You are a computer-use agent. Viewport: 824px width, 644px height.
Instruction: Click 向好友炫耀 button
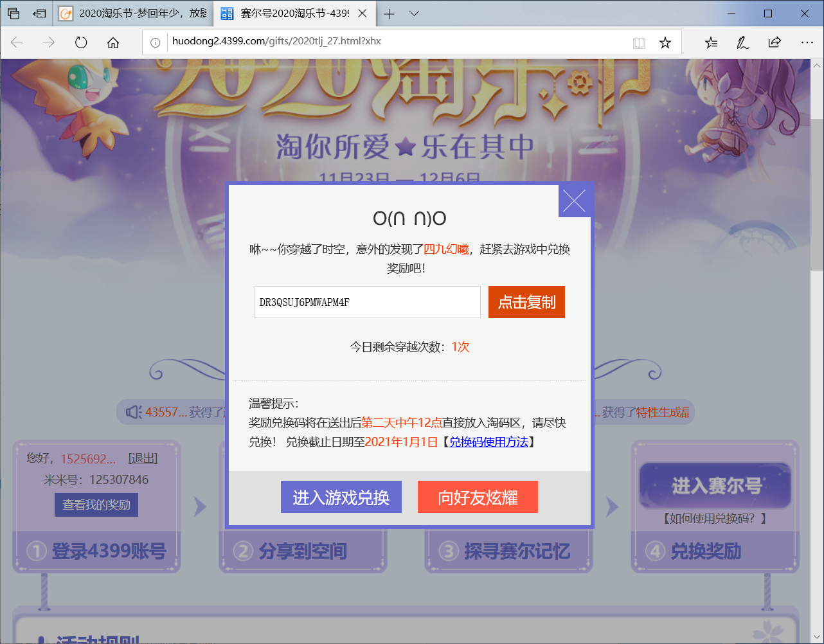(x=478, y=497)
